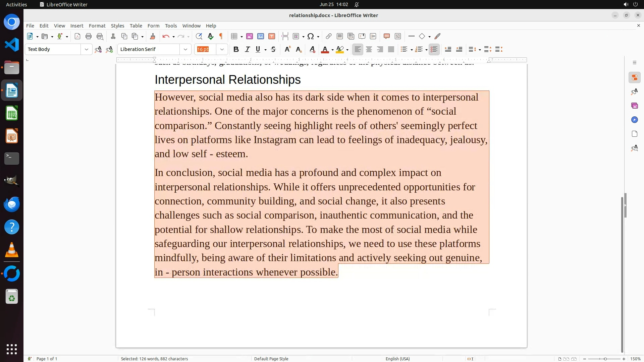Expand the Paragraph Style dropdown
Viewport: 644px width, 362px height.
coord(87,49)
